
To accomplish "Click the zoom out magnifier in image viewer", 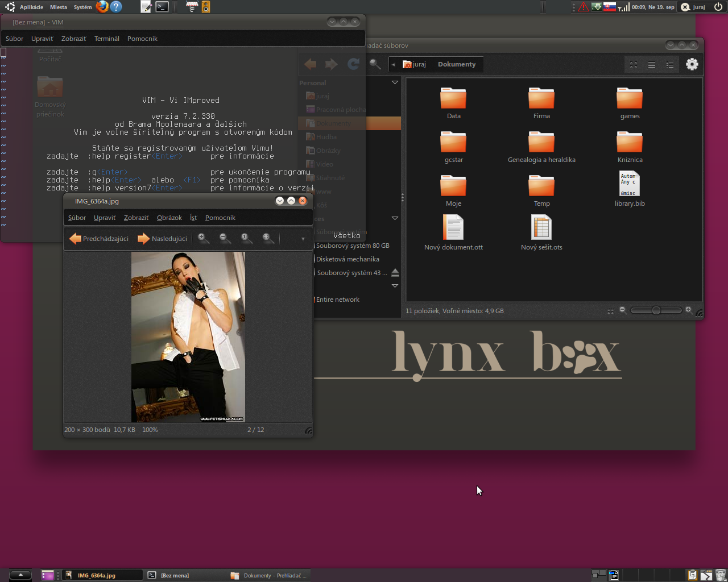I will pos(225,239).
